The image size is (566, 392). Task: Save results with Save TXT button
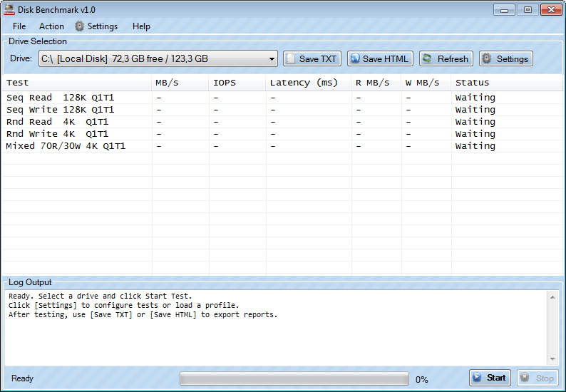pos(312,58)
